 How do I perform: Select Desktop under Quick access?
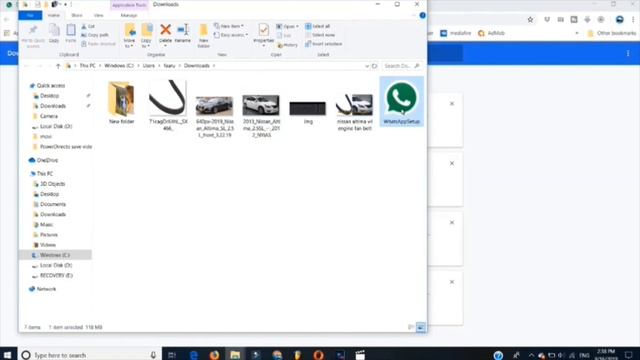(49, 96)
